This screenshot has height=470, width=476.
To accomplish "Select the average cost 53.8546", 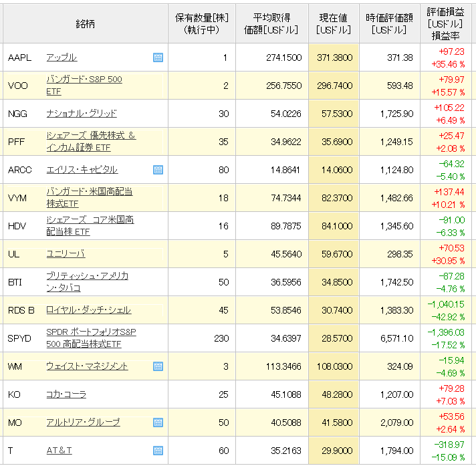I will point(286,310).
